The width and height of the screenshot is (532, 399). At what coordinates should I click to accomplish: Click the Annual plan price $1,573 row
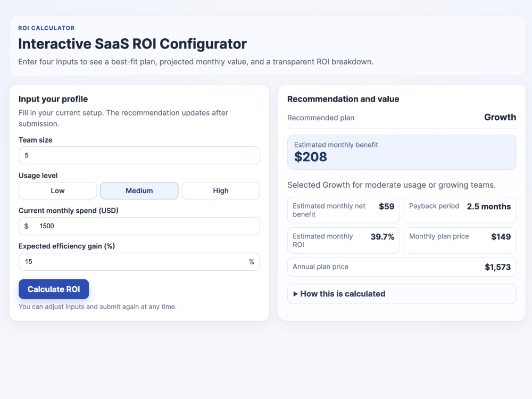tap(402, 267)
